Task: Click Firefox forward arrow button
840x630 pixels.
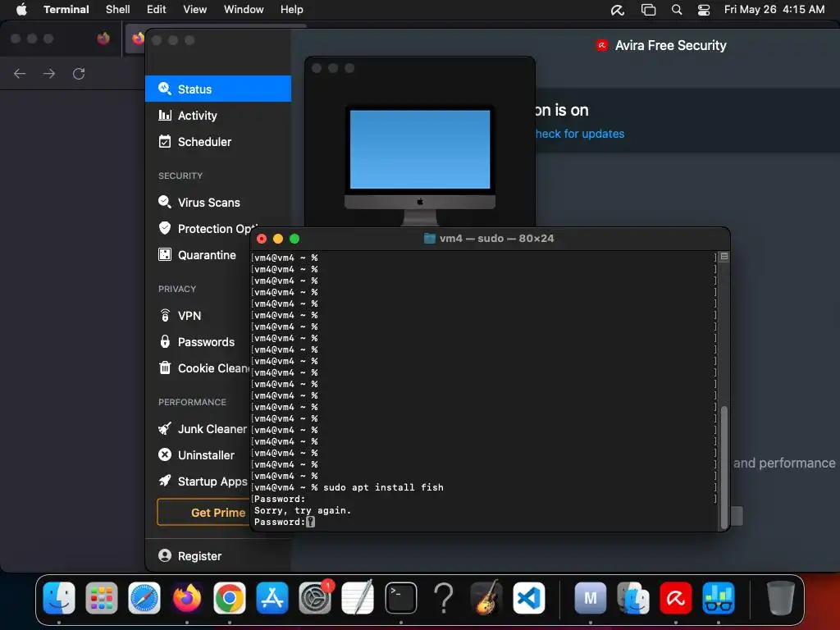Action: coord(49,73)
